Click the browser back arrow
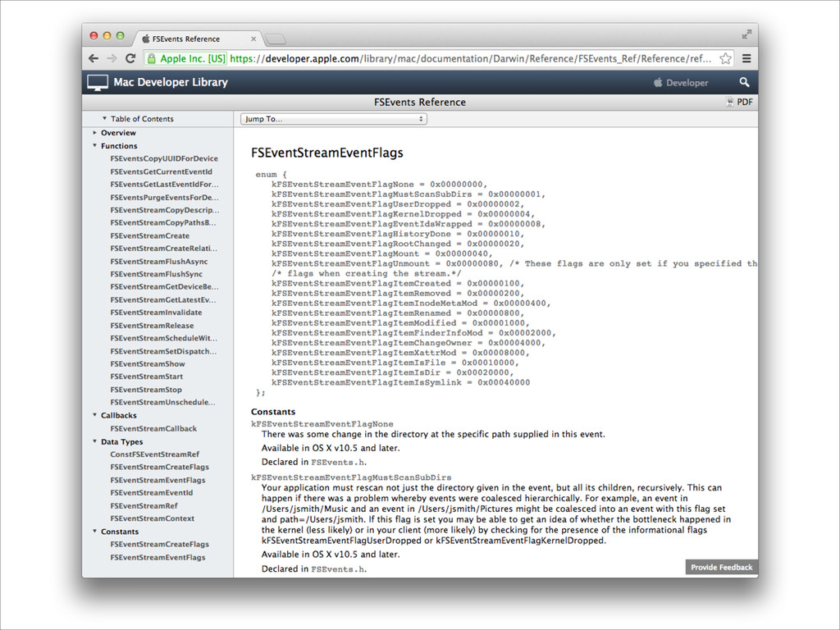 (94, 58)
